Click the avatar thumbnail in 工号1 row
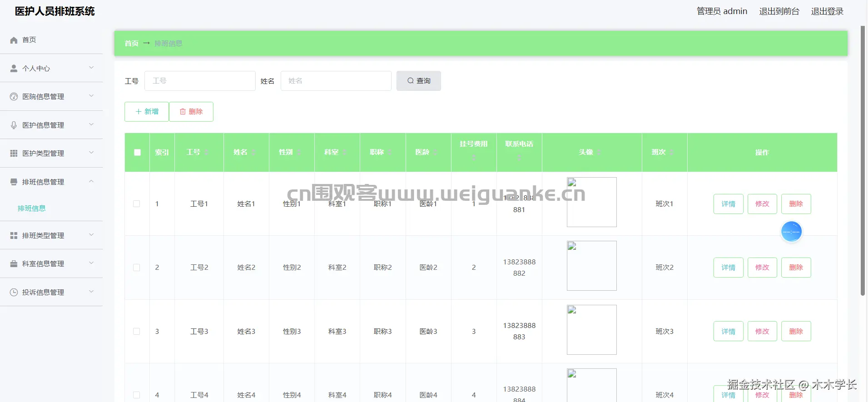This screenshot has height=402, width=868. click(592, 202)
